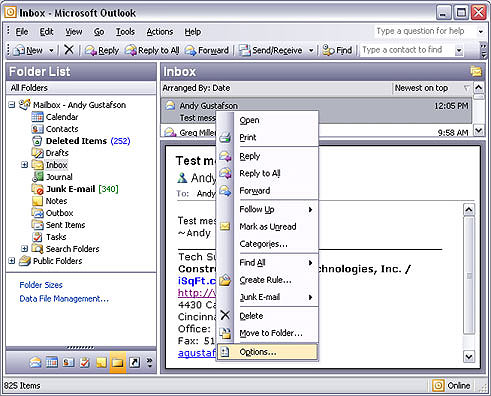Click the Delete X icon in toolbar
The width and height of the screenshot is (491, 396).
69,50
